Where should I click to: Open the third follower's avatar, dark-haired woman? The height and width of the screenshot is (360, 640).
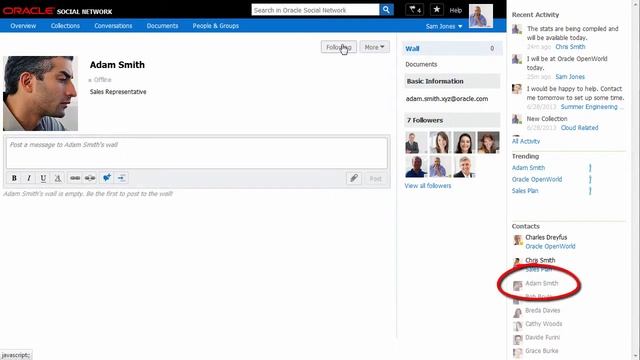click(464, 142)
